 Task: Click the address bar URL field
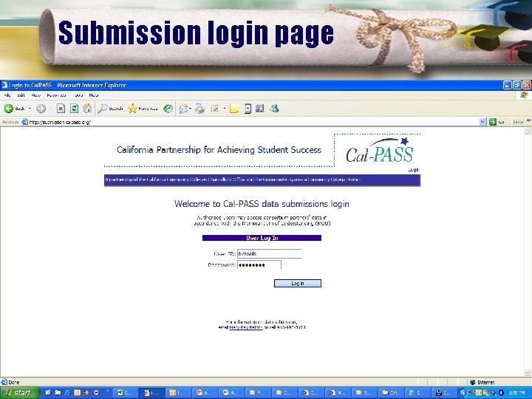click(x=250, y=122)
